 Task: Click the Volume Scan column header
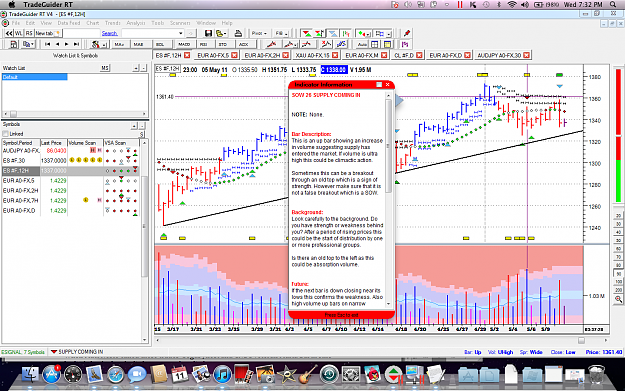[85, 143]
